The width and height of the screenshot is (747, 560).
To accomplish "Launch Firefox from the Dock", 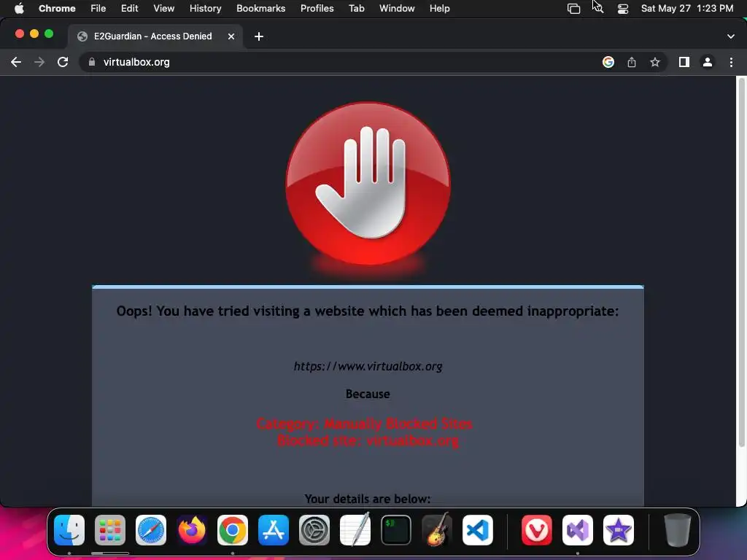I will pyautogui.click(x=192, y=530).
